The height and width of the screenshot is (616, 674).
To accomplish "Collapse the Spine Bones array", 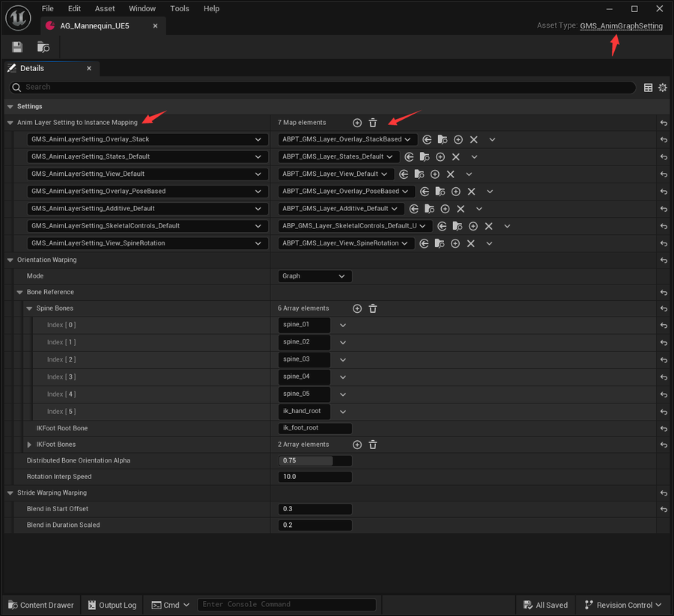I will (29, 308).
